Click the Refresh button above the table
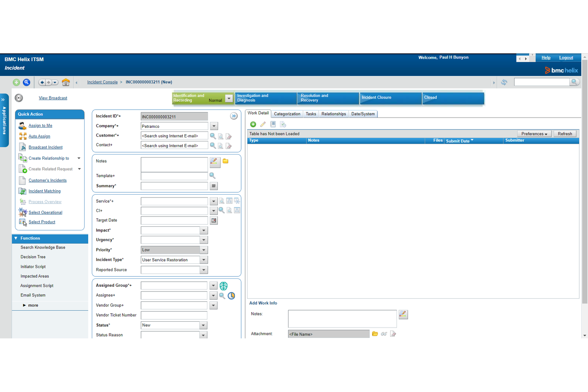Viewport: 588px width, 392px height. (x=565, y=133)
